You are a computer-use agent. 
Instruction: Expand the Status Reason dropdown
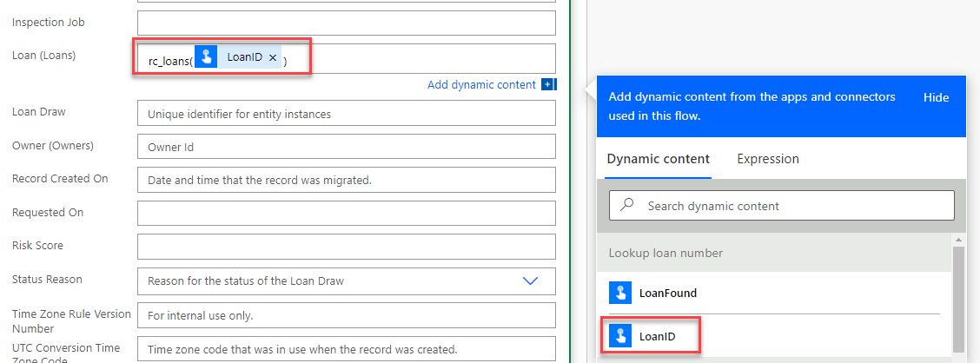530,280
